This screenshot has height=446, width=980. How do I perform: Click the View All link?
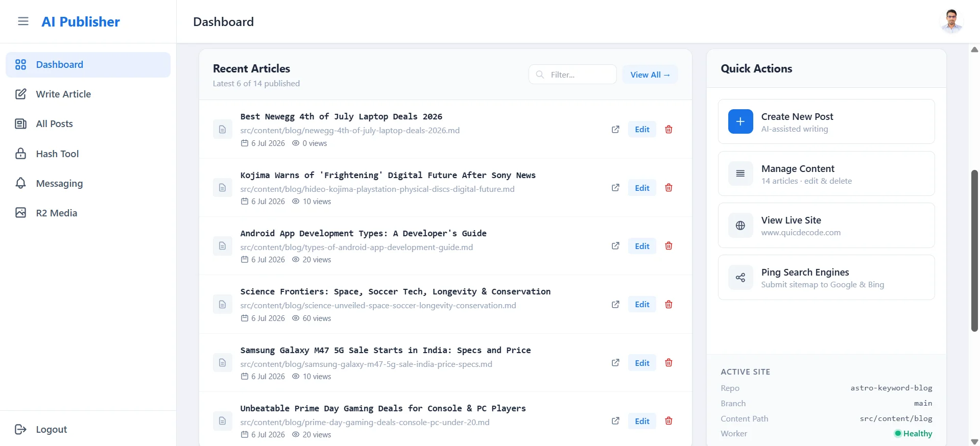pyautogui.click(x=650, y=75)
